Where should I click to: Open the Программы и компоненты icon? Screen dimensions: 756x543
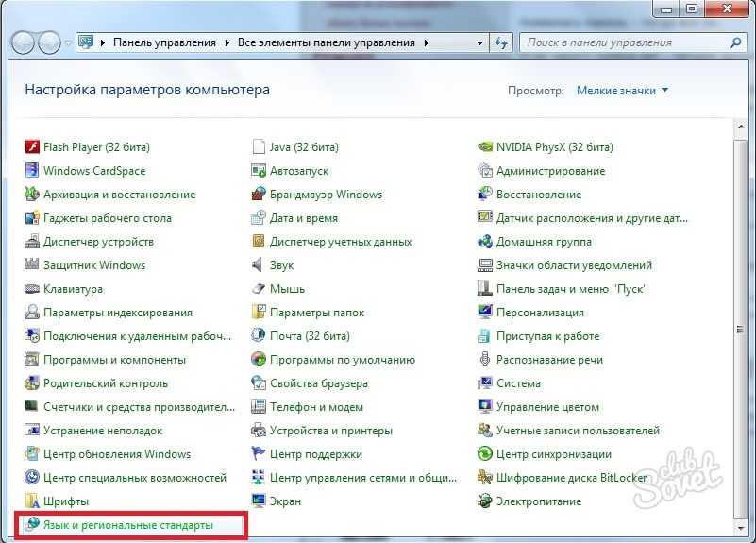point(32,359)
